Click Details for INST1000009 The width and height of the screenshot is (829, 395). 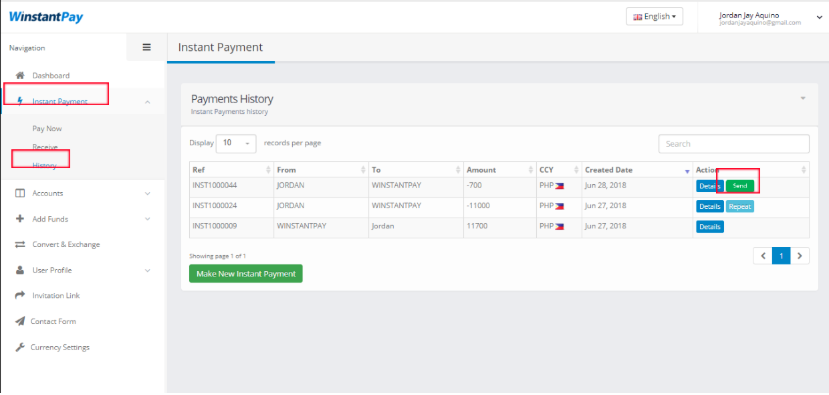pyautogui.click(x=710, y=226)
